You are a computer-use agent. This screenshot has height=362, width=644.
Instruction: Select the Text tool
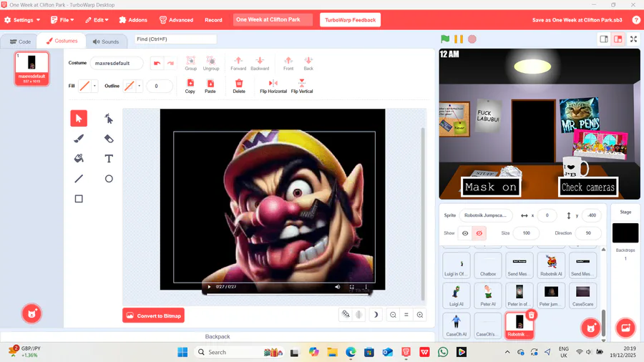(109, 158)
